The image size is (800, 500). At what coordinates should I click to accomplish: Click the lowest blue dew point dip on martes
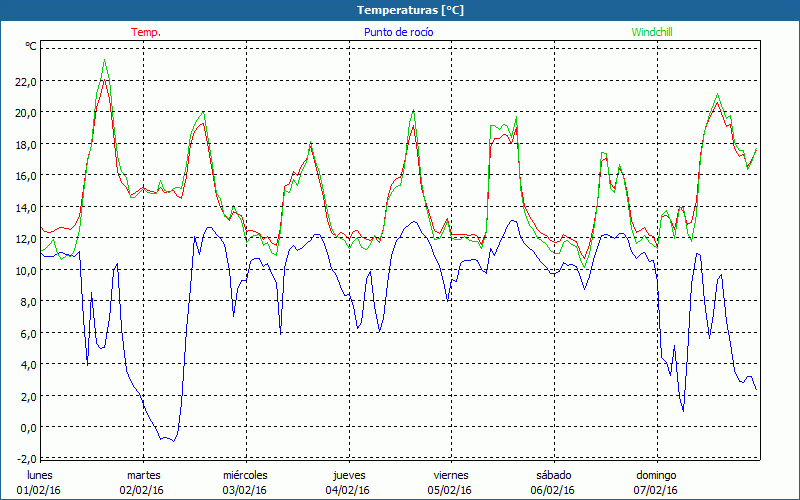point(173,440)
